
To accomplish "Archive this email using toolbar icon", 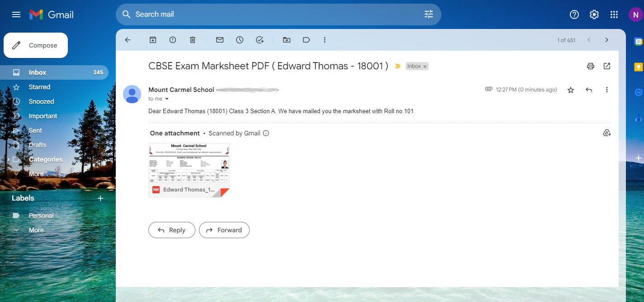I will pyautogui.click(x=153, y=40).
